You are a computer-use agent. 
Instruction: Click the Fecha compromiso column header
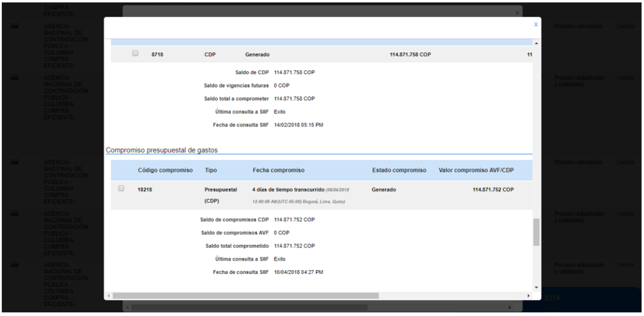click(x=278, y=171)
